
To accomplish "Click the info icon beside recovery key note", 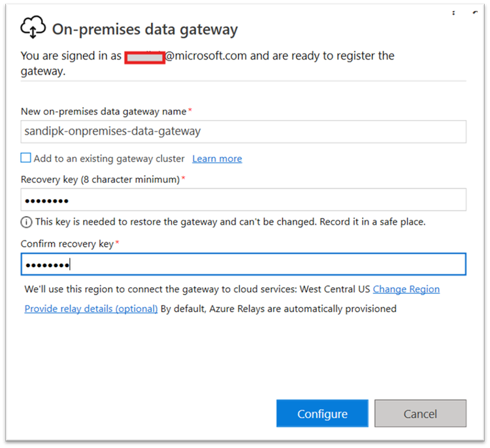I will click(26, 222).
